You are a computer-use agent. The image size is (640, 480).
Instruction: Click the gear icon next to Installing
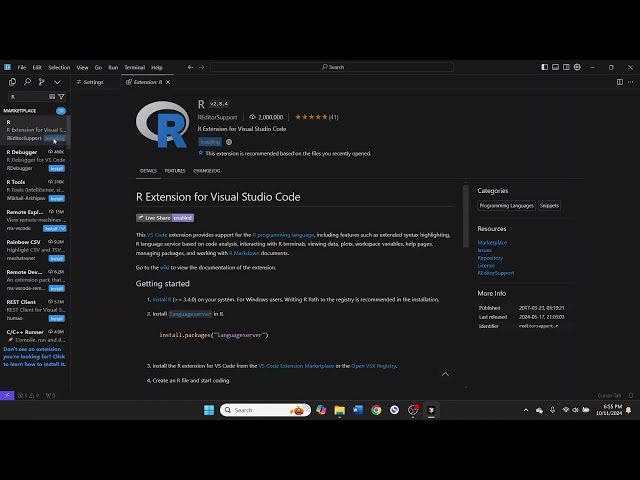[x=229, y=142]
